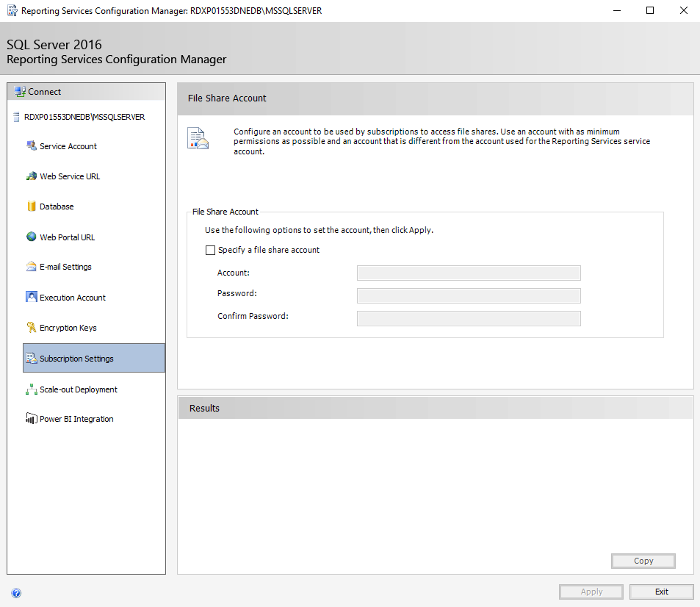Select the server instance icon RDXP01553DNEDB
The width and height of the screenshot is (700, 607).
click(x=16, y=117)
